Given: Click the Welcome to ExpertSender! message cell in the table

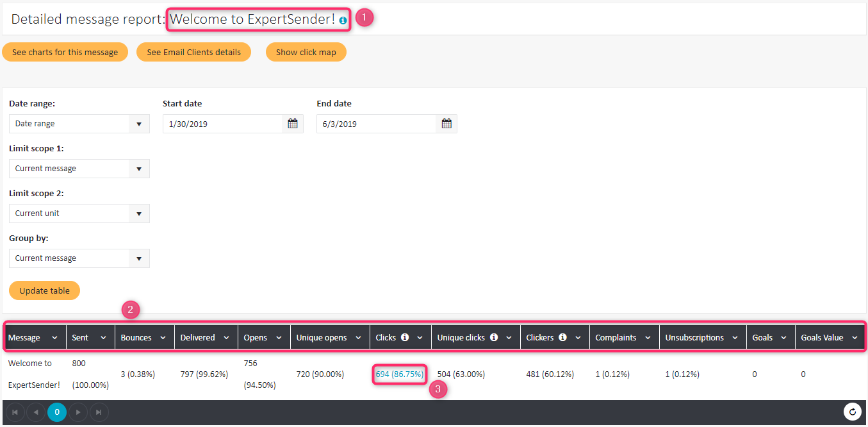Looking at the screenshot, I should pos(34,374).
